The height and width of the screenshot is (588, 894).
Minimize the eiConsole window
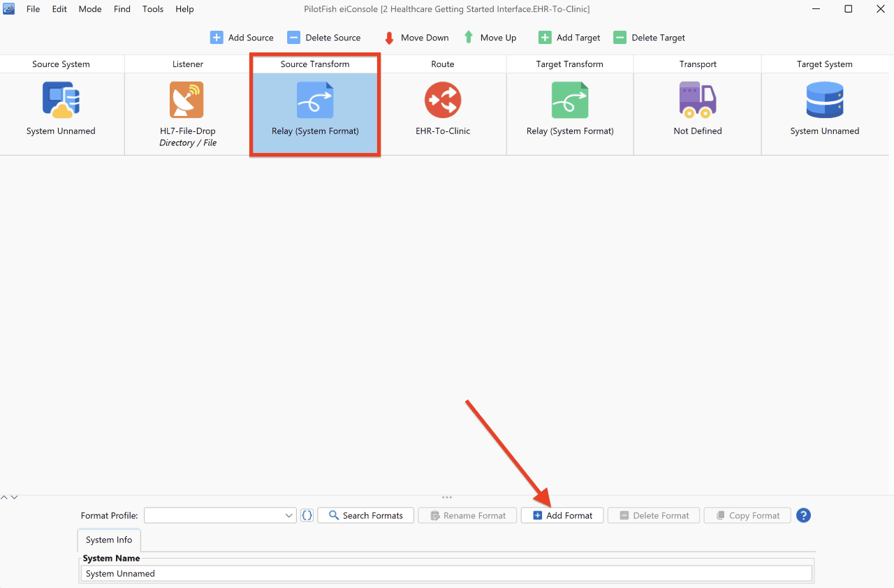(817, 9)
